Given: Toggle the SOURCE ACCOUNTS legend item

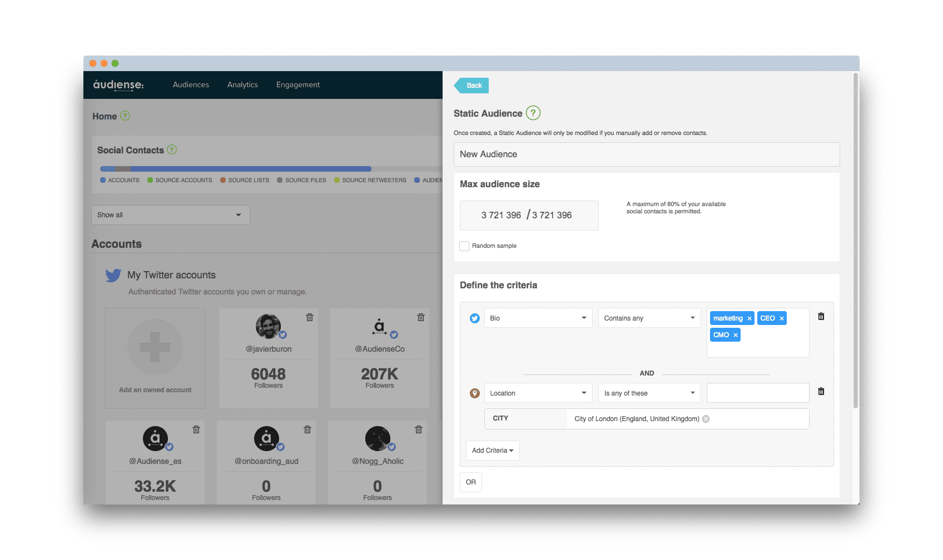Looking at the screenshot, I should coord(180,180).
